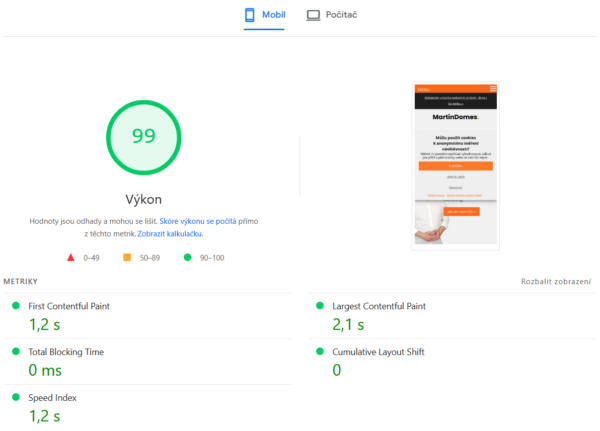This screenshot has width=600, height=431.
Task: Click the First Contentful Paint label
Action: [x=69, y=306]
